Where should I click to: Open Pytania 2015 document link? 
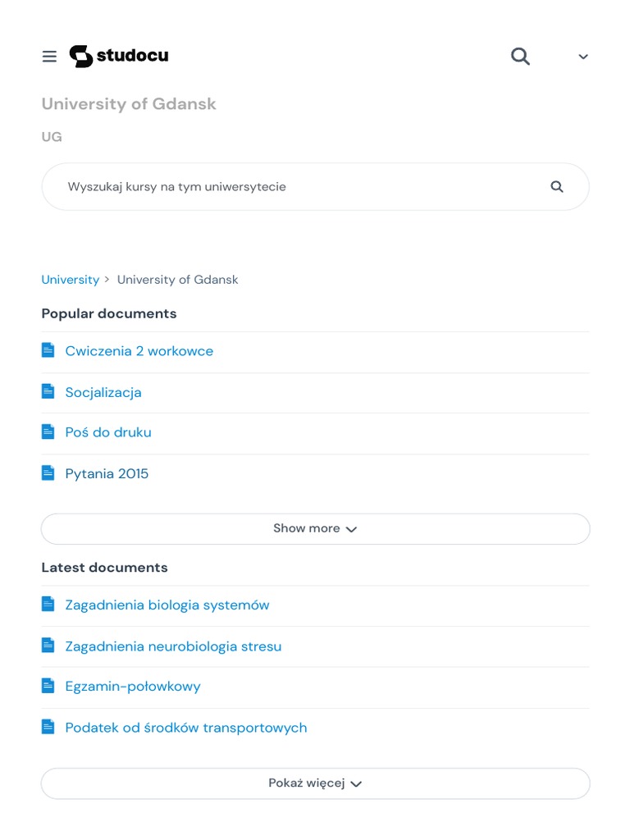pos(107,473)
